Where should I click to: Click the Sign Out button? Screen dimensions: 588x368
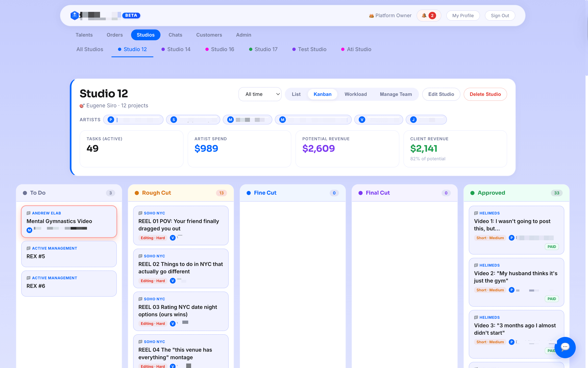click(500, 16)
